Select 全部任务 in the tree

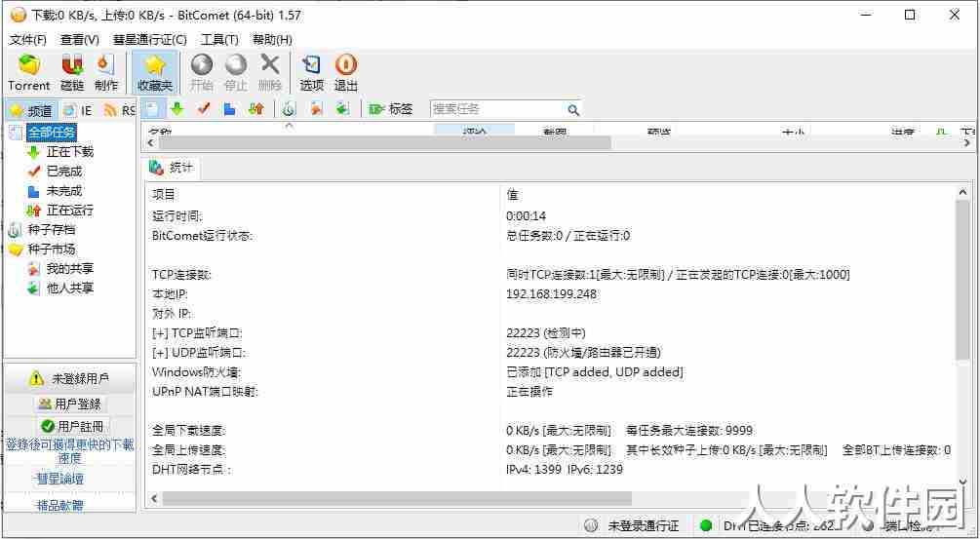tap(52, 133)
